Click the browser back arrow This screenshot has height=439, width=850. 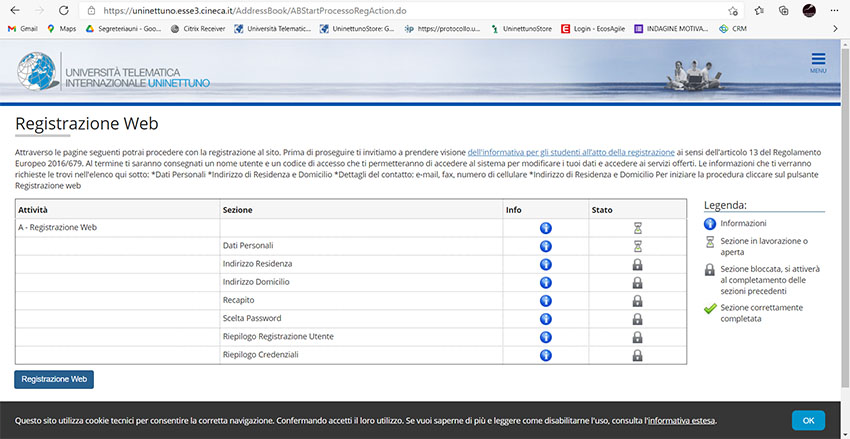13,10
